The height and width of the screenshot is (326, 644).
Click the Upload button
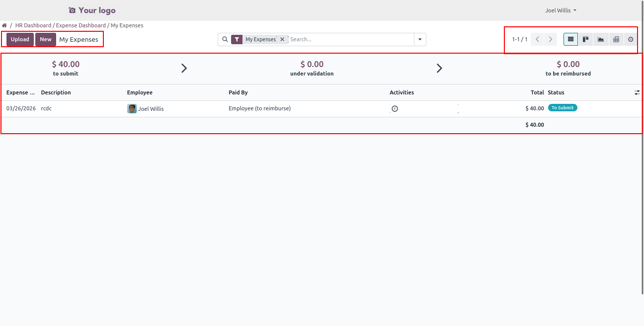click(x=20, y=39)
